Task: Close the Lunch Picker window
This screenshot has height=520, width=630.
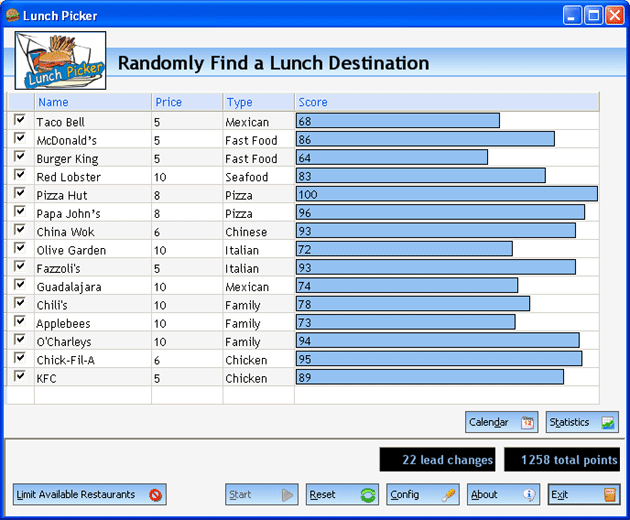Action: click(x=615, y=16)
